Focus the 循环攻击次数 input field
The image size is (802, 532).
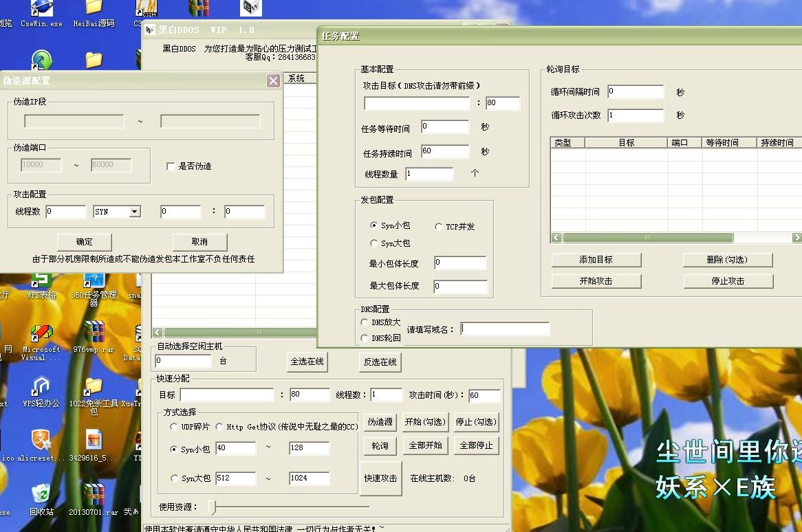tap(636, 115)
